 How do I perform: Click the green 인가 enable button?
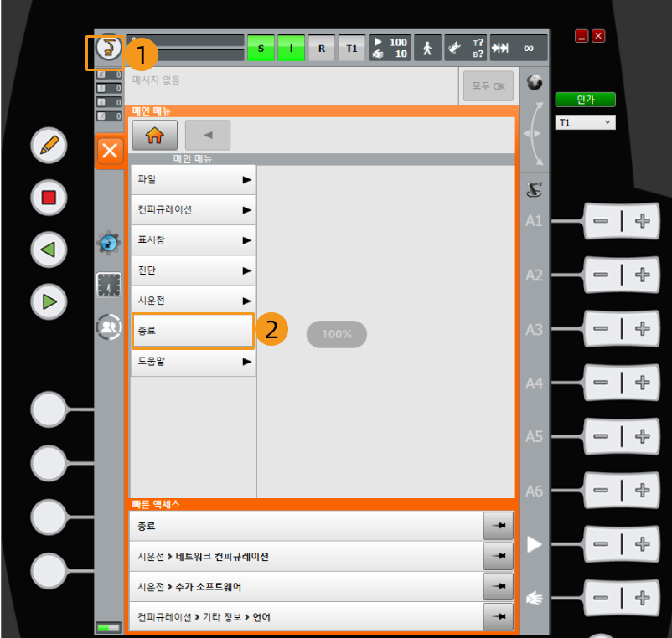coord(586,100)
